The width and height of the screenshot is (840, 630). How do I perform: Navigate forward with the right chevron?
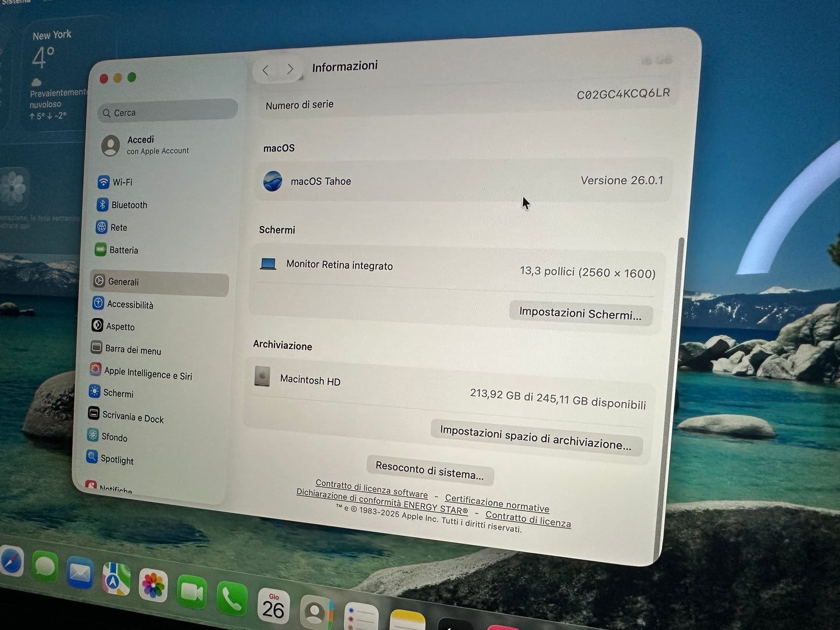click(290, 69)
